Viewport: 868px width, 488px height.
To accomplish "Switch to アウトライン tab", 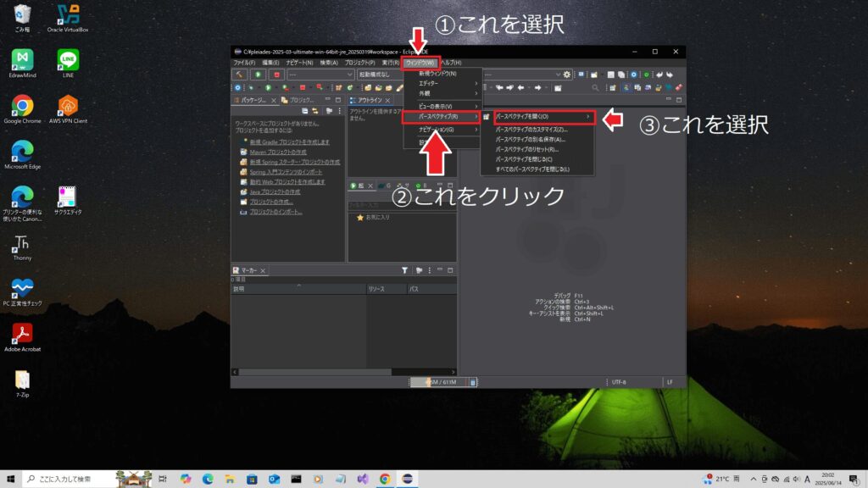I will point(369,100).
